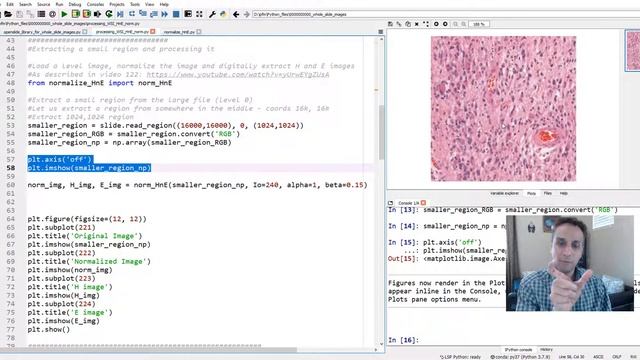
Task: Click the Plots pane zoom-in icon
Action: (464, 24)
